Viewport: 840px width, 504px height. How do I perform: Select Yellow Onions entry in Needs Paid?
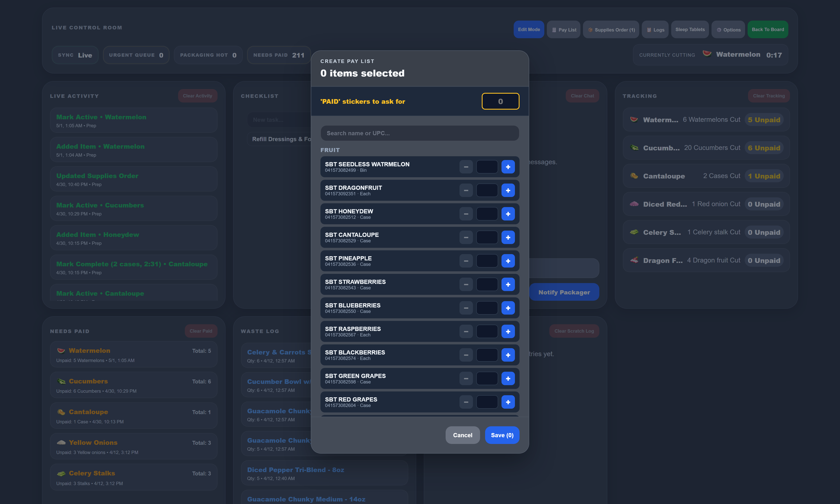(x=134, y=447)
